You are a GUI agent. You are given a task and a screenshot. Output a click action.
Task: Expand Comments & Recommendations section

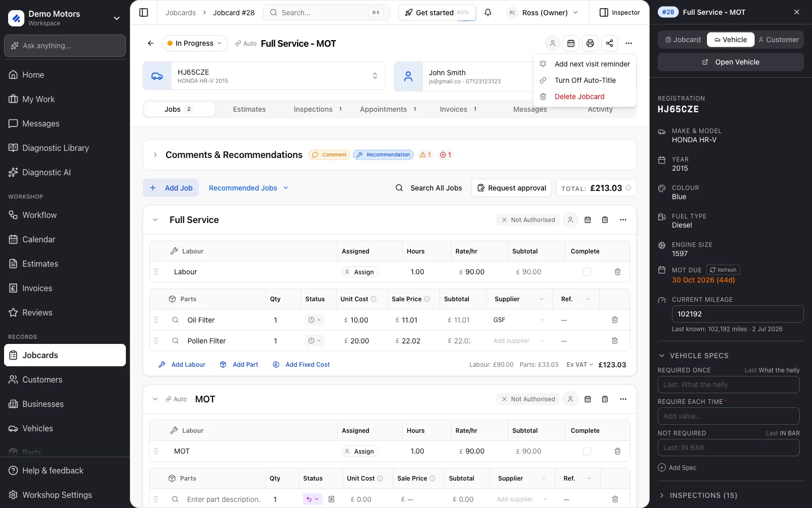click(155, 155)
